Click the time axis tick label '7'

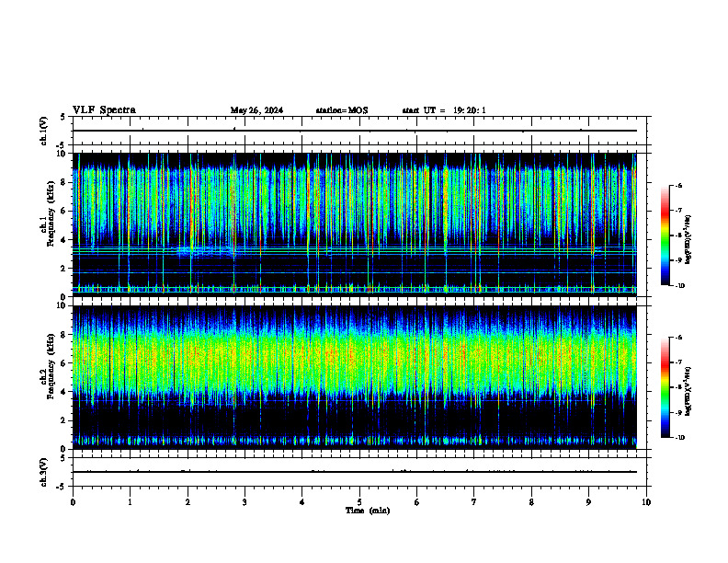click(x=473, y=502)
